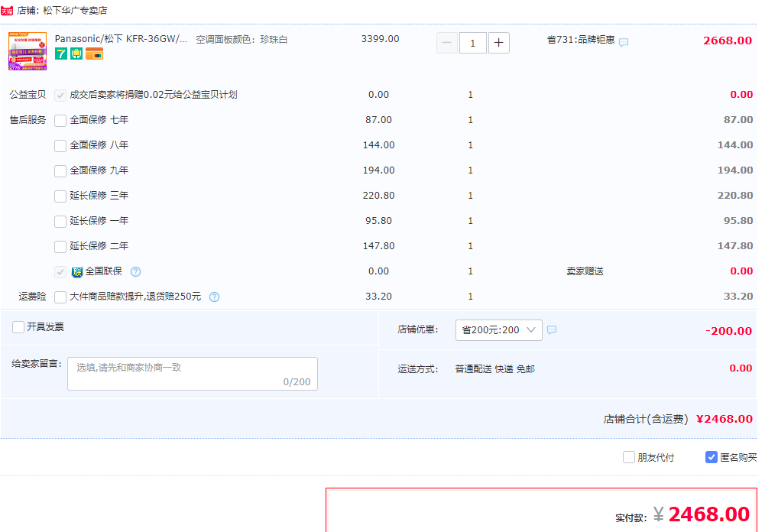This screenshot has width=778, height=532.
Task: Click the green 7-day return icon
Action: point(61,54)
